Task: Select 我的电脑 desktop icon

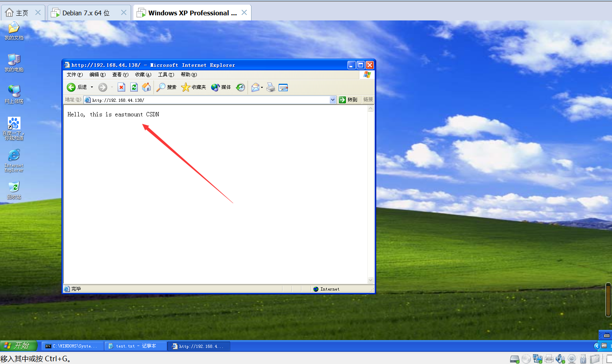Action: [14, 63]
